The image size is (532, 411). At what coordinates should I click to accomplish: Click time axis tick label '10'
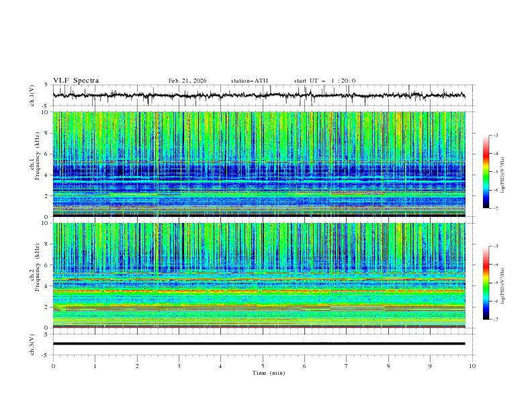tap(472, 366)
